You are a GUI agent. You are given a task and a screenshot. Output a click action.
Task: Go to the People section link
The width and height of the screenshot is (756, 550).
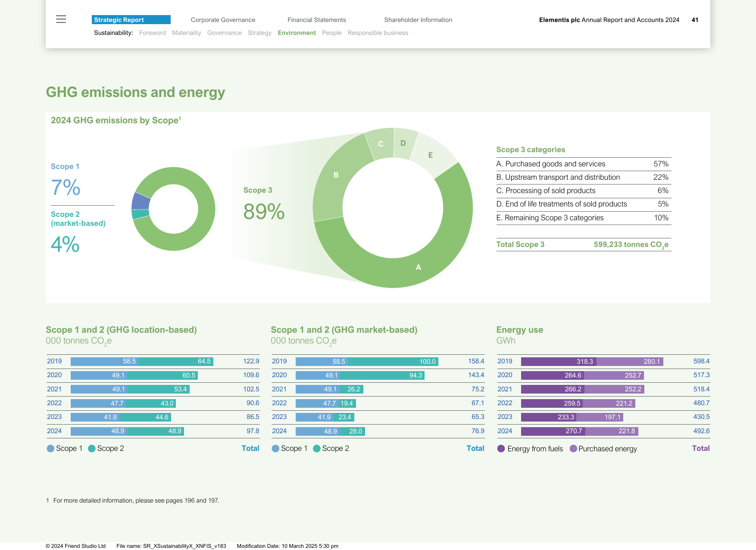(332, 33)
